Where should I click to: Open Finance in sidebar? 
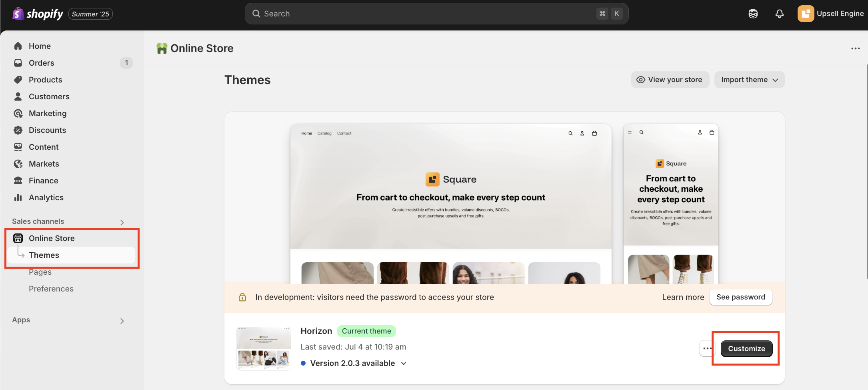point(43,181)
